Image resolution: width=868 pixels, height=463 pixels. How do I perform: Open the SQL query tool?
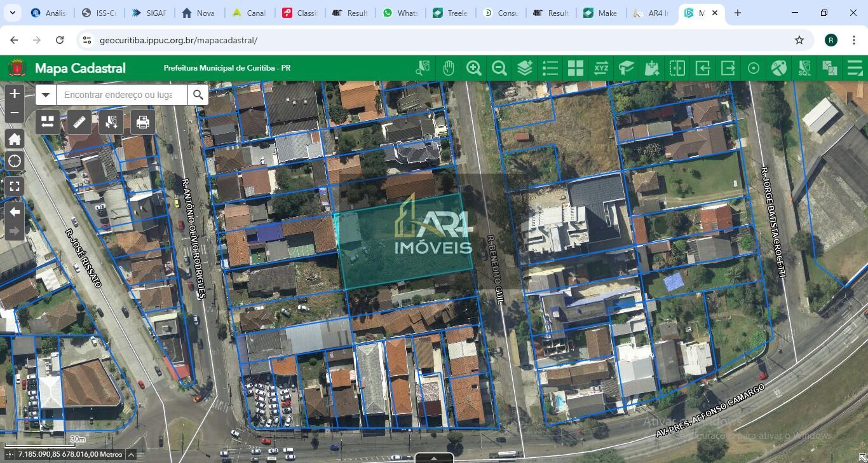[x=804, y=68]
